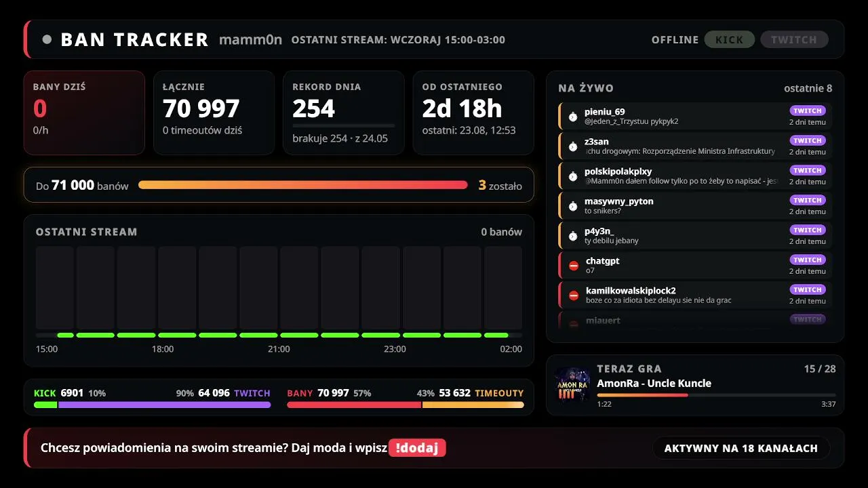
Task: Click the BAN TRACKER title
Action: [x=134, y=39]
